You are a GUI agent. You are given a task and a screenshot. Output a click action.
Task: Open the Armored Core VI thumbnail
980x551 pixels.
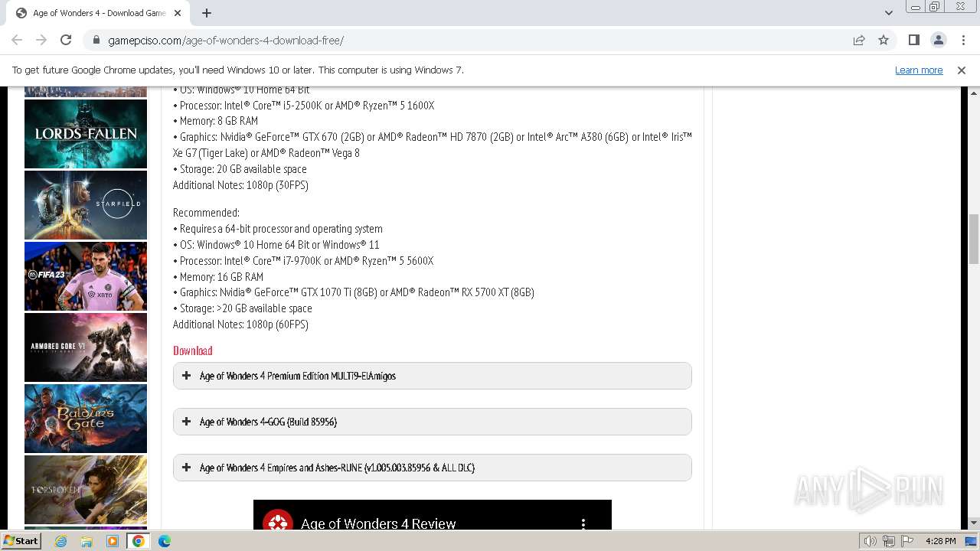point(86,347)
